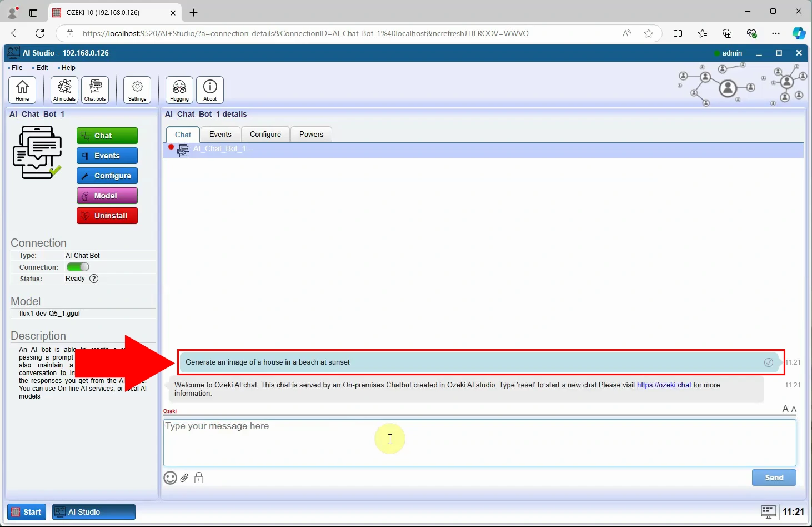
Task: Open the About info toolbar icon
Action: tap(210, 90)
